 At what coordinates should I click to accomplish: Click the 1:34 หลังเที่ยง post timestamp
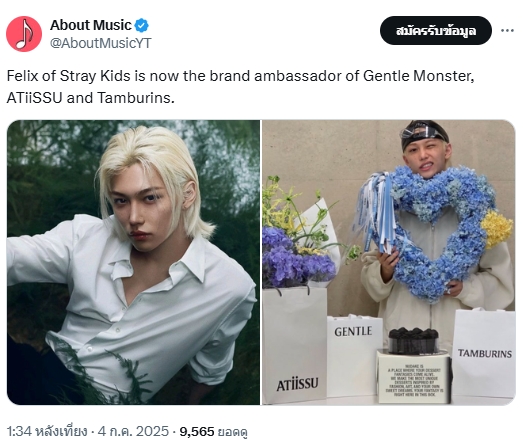point(47,431)
